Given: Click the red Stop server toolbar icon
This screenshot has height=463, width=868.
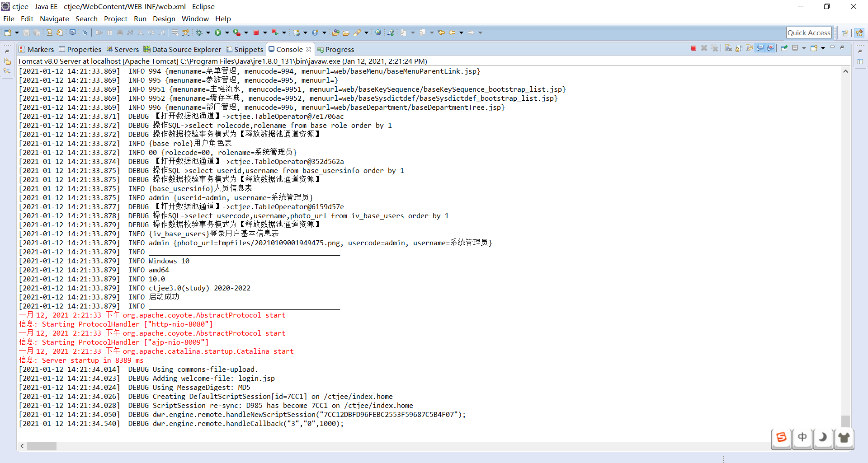Looking at the screenshot, I should (x=256, y=33).
